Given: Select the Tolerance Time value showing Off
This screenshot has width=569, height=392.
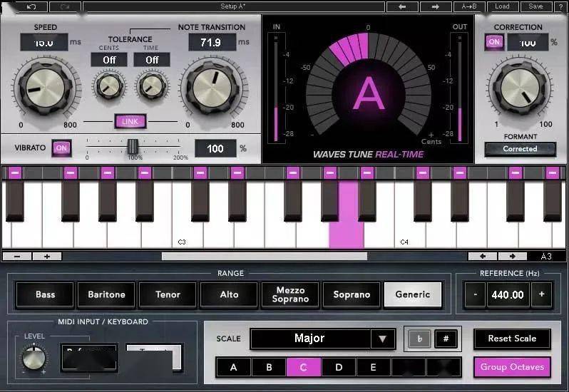Looking at the screenshot, I should point(152,60).
